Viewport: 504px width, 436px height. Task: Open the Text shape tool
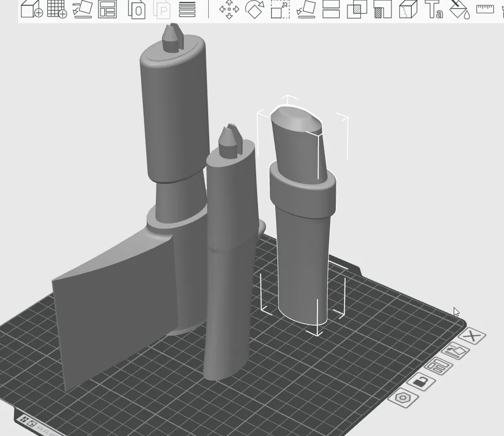434,9
